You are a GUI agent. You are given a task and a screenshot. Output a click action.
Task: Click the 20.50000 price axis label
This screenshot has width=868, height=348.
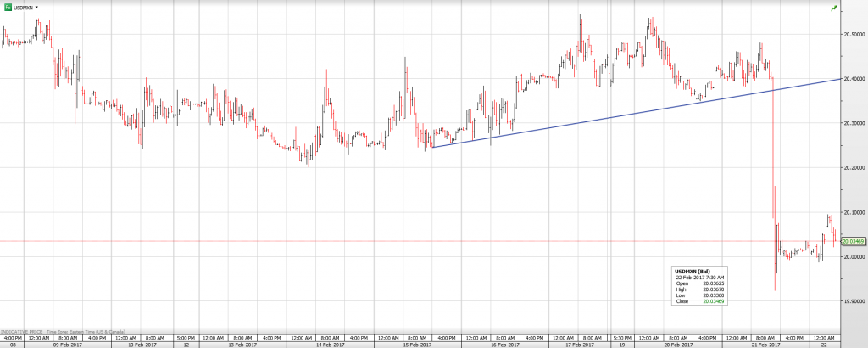pyautogui.click(x=853, y=35)
